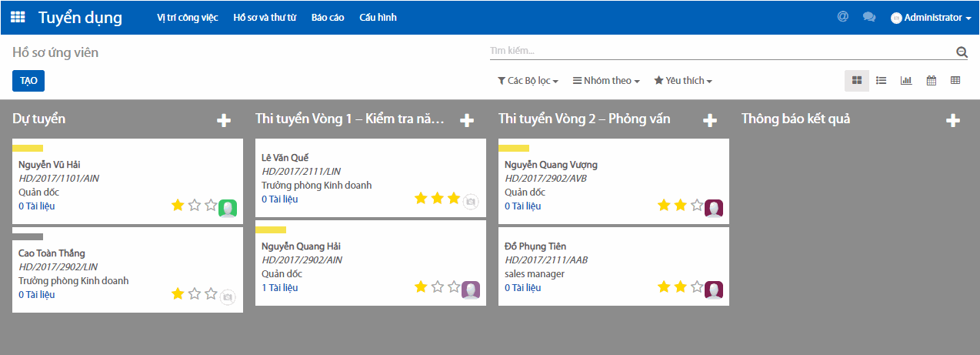Open the Lê Văn Quế applicant card
This screenshot has height=355, width=980.
tap(371, 178)
